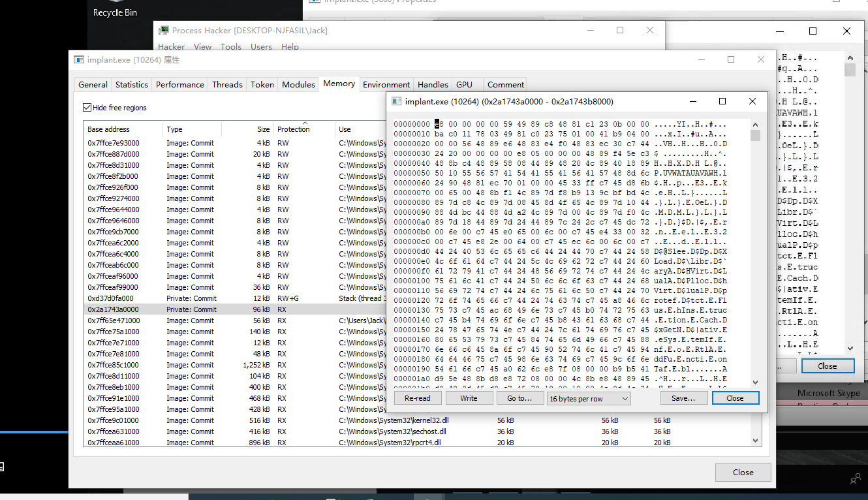Click the hex viewer scrollbar down arrow
Image resolution: width=868 pixels, height=500 pixels.
(x=756, y=383)
